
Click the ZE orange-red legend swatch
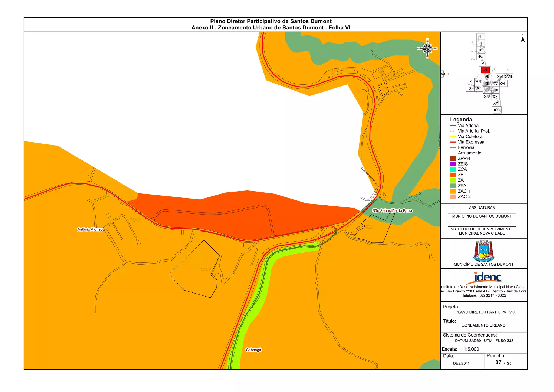click(x=453, y=175)
